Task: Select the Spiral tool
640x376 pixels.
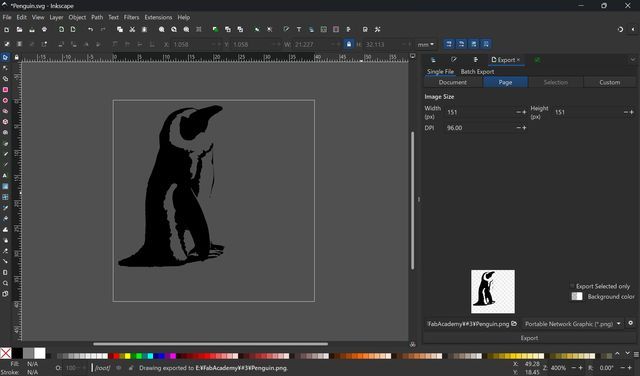Action: 5,132
